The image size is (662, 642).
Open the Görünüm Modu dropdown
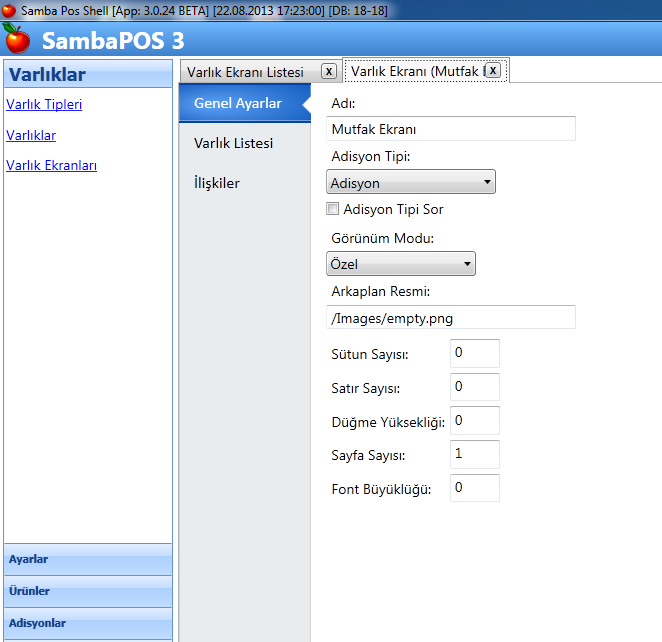pos(401,265)
